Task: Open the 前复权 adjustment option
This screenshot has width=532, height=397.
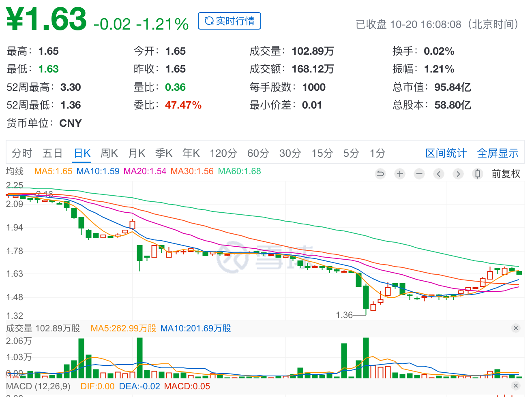Action: coord(506,173)
